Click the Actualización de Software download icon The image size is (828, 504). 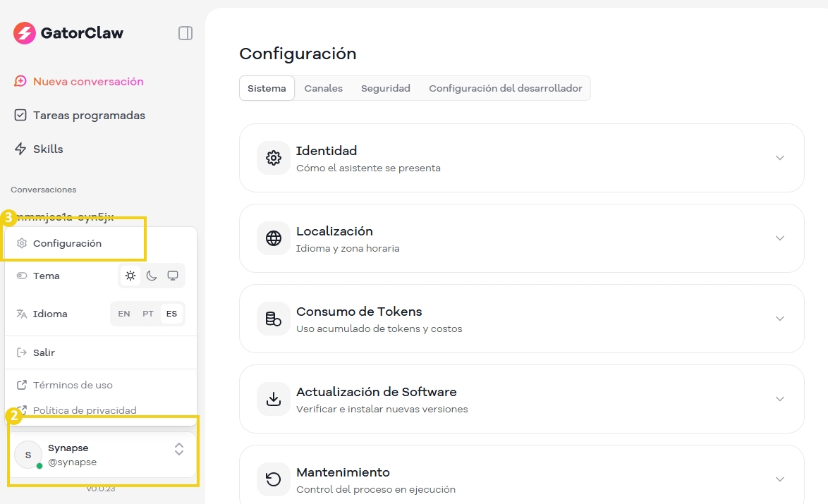click(273, 399)
